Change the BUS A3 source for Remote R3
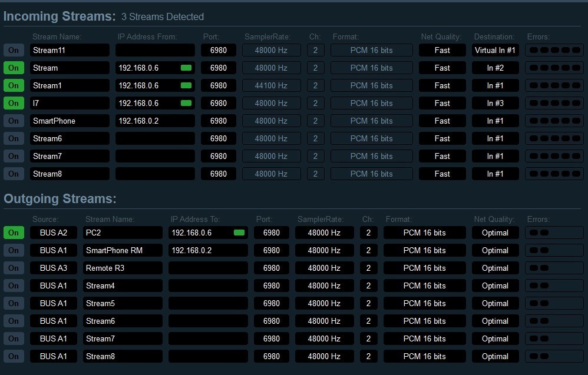Viewport: 588px width, 375px height. pos(54,268)
